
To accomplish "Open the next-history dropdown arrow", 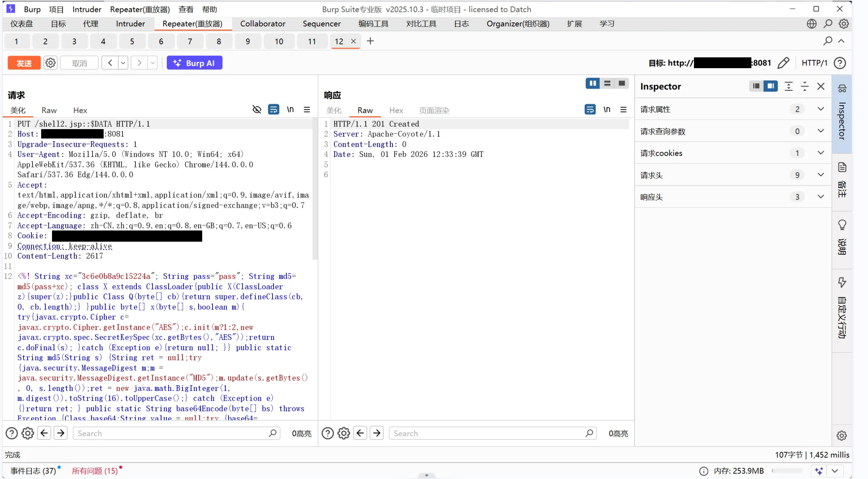I will pos(152,63).
